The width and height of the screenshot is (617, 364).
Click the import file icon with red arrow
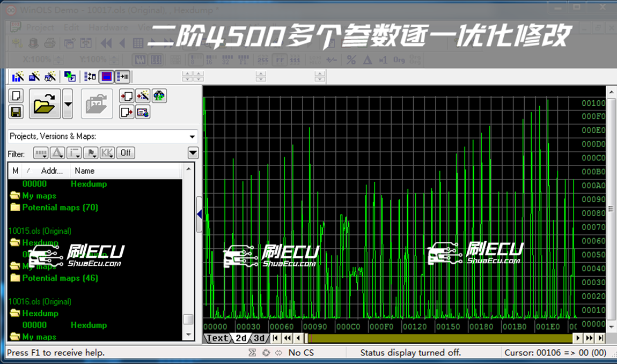127,96
